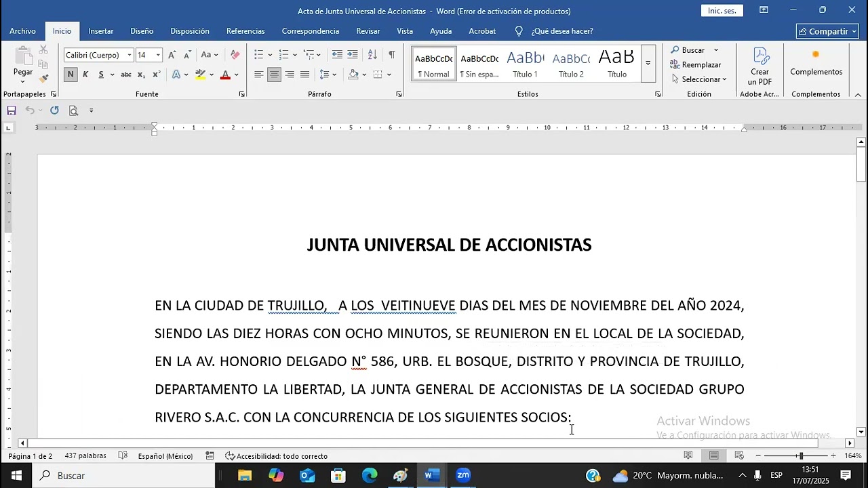868x488 pixels.
Task: Toggle subscript x₂ formatting
Action: (x=141, y=75)
